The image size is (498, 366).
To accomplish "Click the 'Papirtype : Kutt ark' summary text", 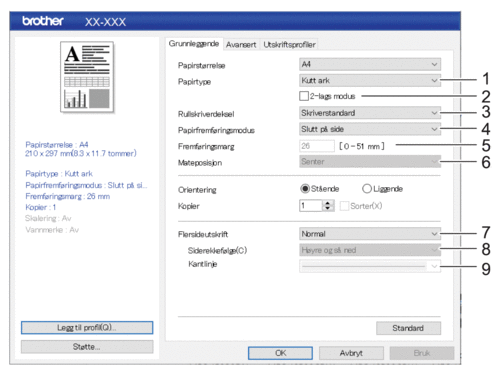I will (59, 174).
